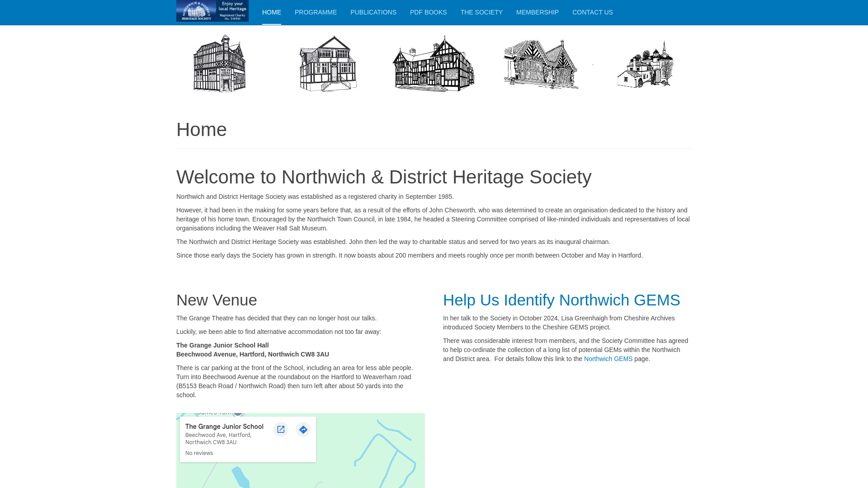
Task: Open the map in larger view icon
Action: pyautogui.click(x=281, y=429)
